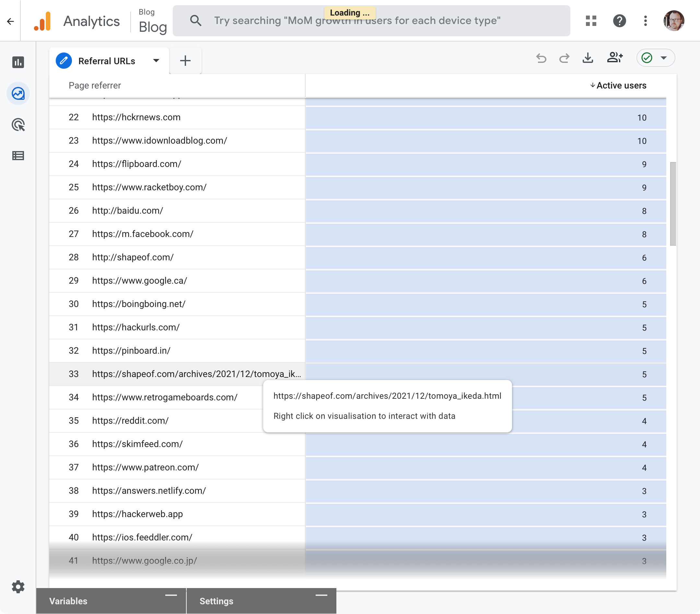Click Active users value for boingboing.net

(644, 304)
